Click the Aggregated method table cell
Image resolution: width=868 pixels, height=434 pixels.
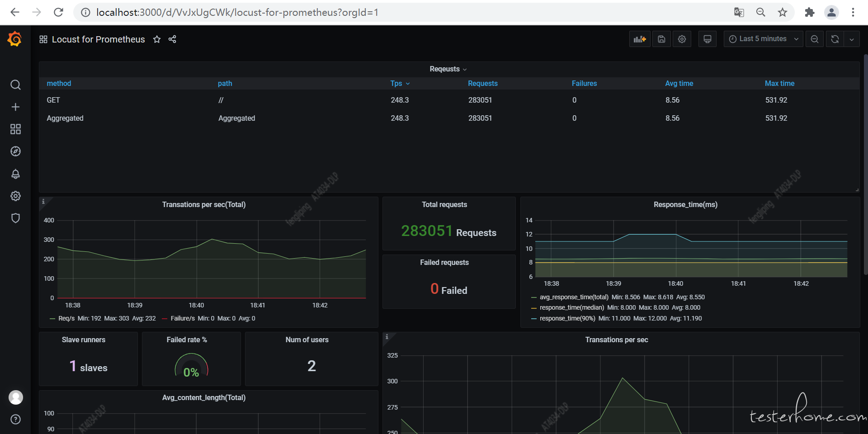coord(65,118)
